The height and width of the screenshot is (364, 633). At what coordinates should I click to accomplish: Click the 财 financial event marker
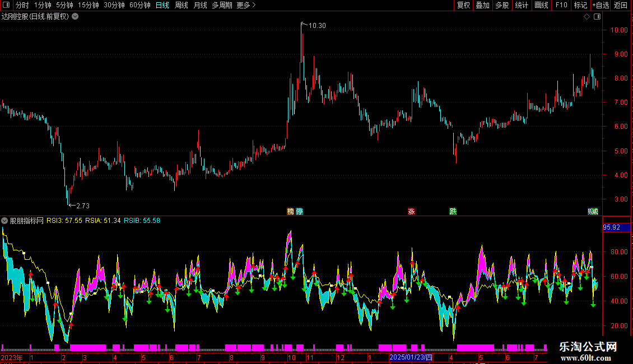(x=593, y=212)
